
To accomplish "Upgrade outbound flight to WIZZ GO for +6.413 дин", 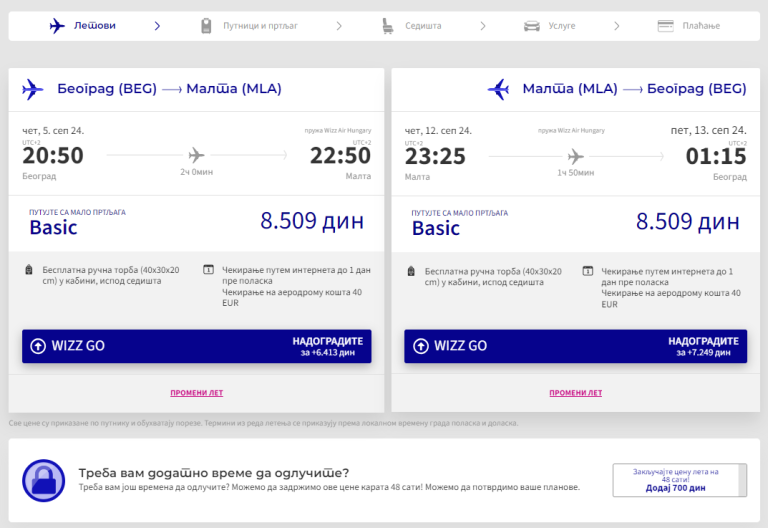I will [x=196, y=346].
